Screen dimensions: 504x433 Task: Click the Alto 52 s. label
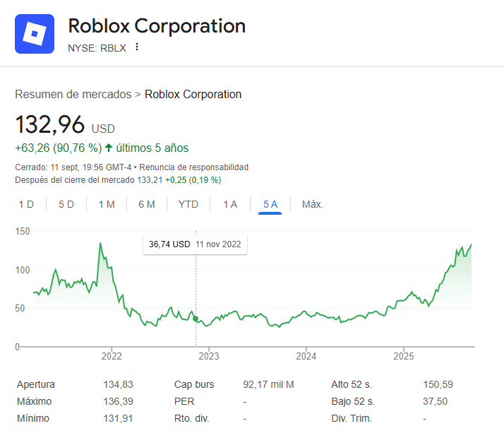point(352,384)
